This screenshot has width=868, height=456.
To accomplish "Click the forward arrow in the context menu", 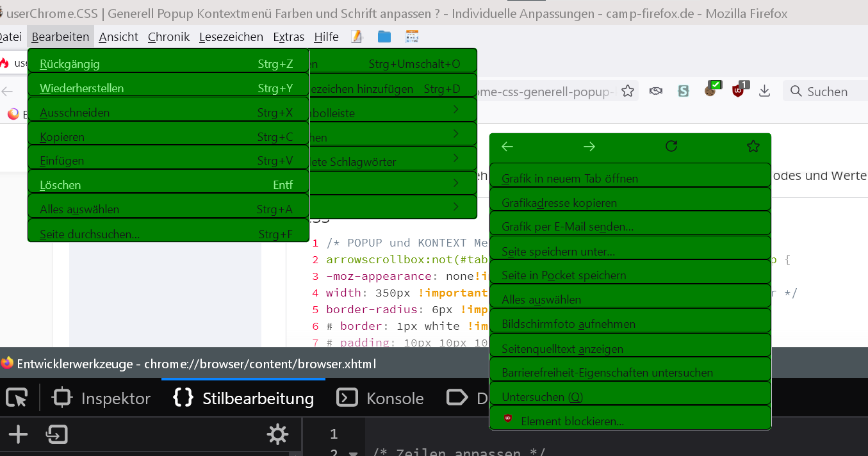I will point(589,147).
